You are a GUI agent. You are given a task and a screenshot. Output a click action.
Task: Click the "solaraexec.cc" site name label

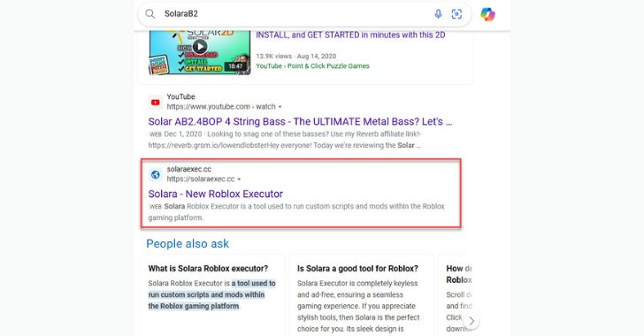189,169
